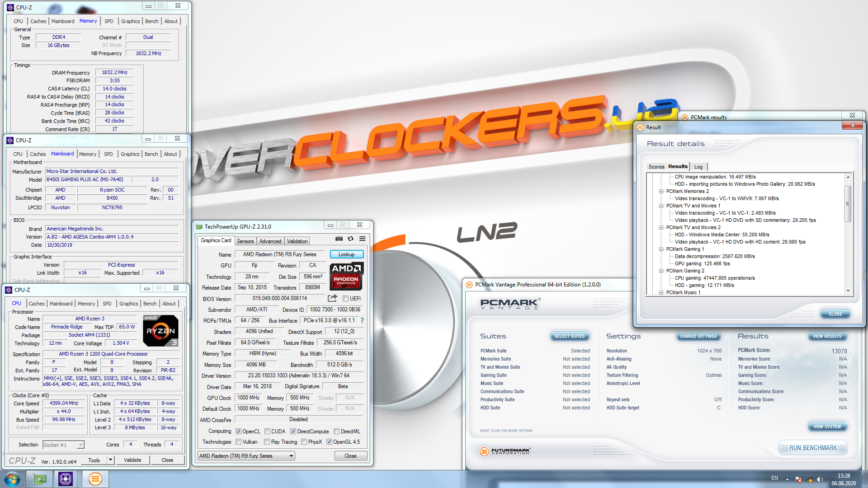
Task: Click the PCMark results window title icon
Action: click(x=685, y=117)
